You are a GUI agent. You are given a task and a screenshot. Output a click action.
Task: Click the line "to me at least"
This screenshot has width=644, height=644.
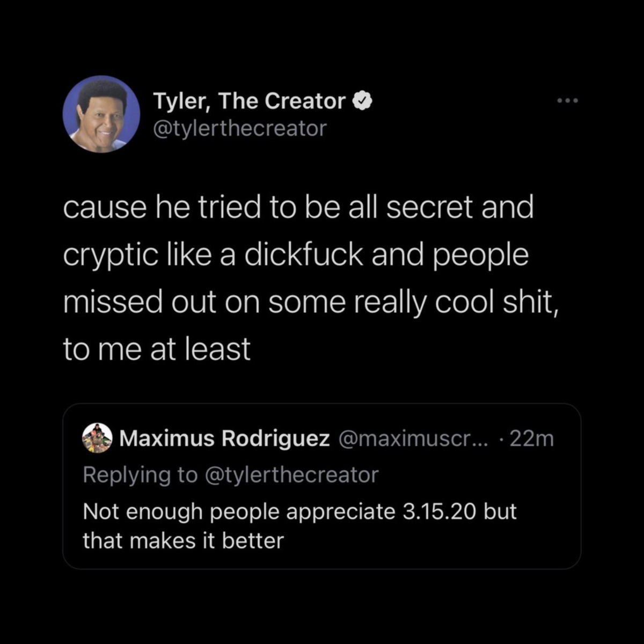(157, 349)
